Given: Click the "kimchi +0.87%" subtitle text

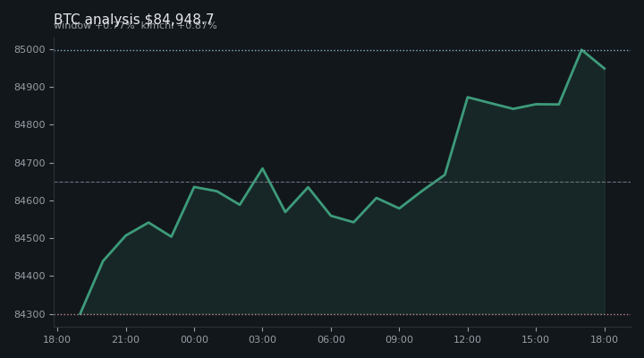Looking at the screenshot, I should coord(179,26).
